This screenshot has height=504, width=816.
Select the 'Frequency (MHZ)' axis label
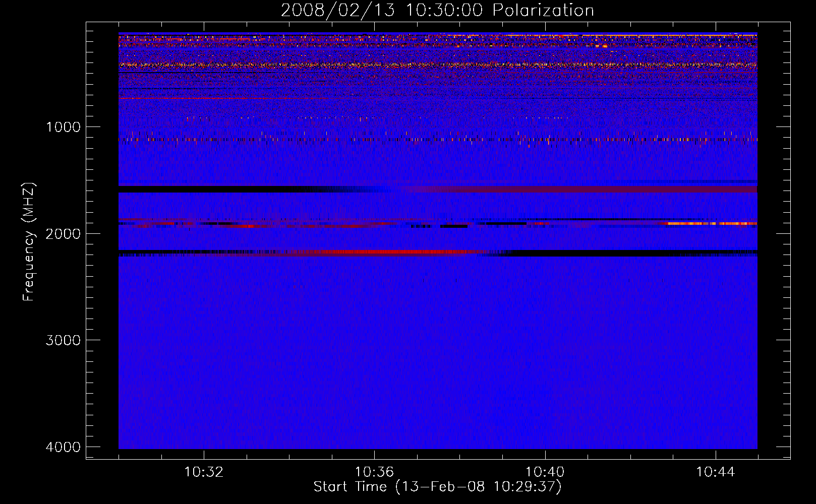tap(29, 242)
